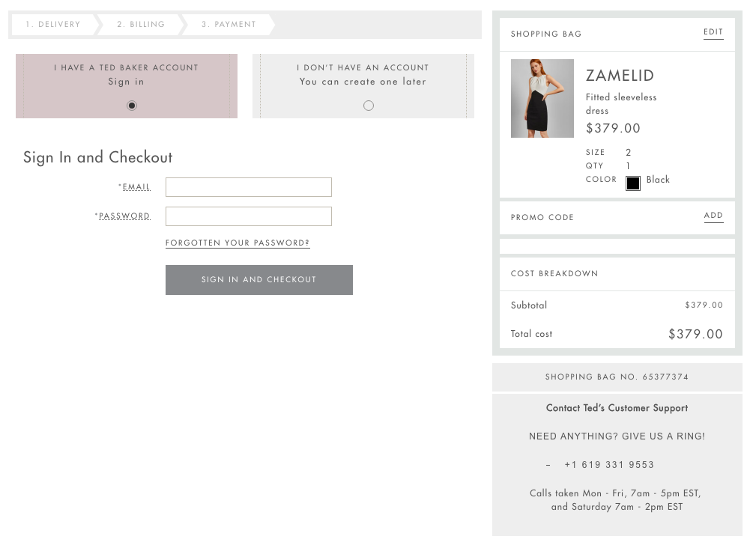
Task: Select the "I have a Ted Baker account" radio button
Action: (x=132, y=106)
